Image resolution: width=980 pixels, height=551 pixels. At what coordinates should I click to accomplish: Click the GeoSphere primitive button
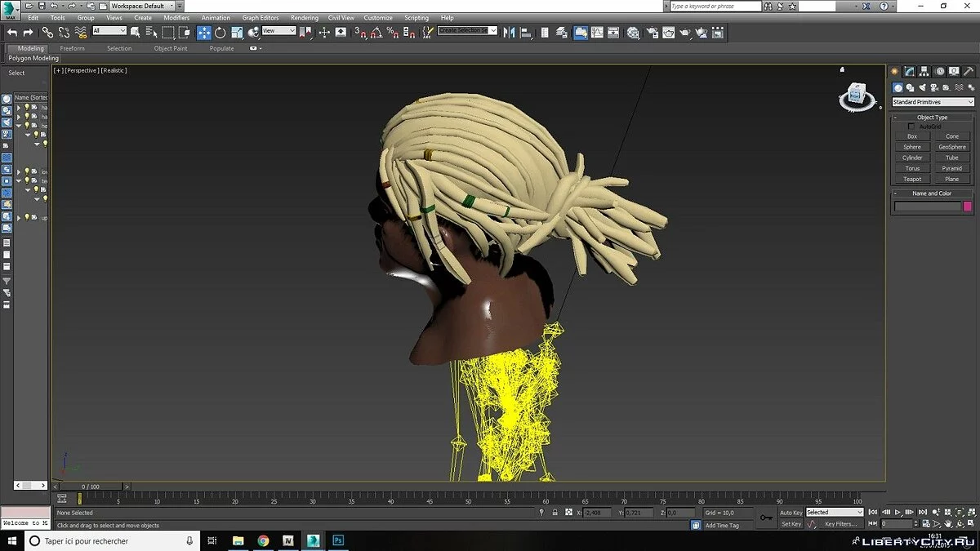951,147
